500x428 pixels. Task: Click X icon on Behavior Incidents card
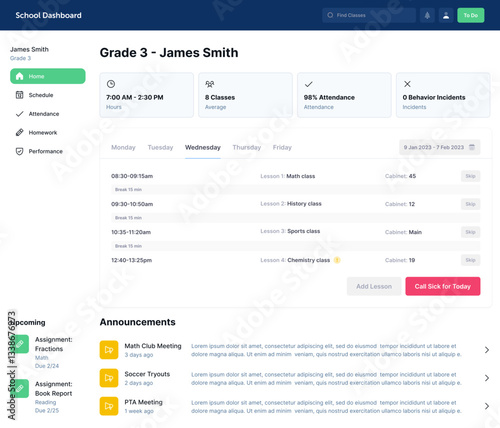coord(407,84)
